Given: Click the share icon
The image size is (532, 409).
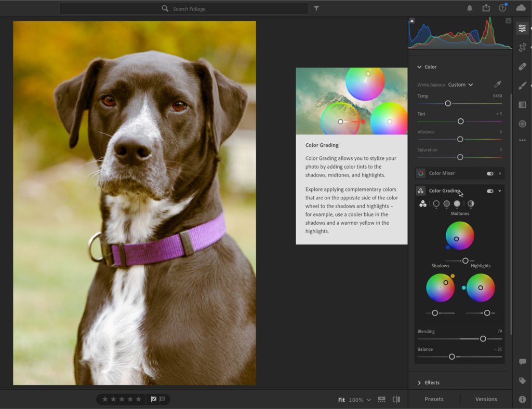Looking at the screenshot, I should (x=486, y=8).
